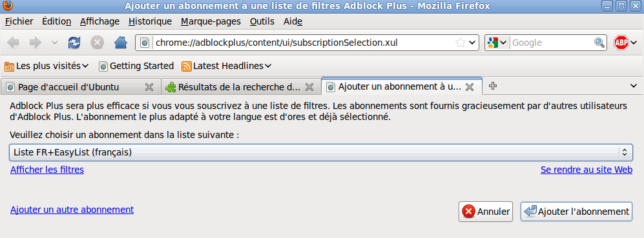Open the filter list subscription combo box

pyautogui.click(x=321, y=152)
